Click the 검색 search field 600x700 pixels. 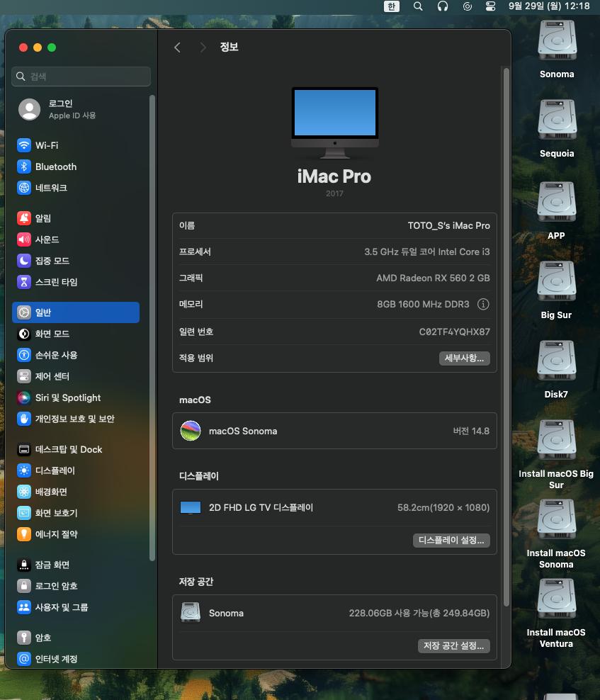click(x=81, y=77)
